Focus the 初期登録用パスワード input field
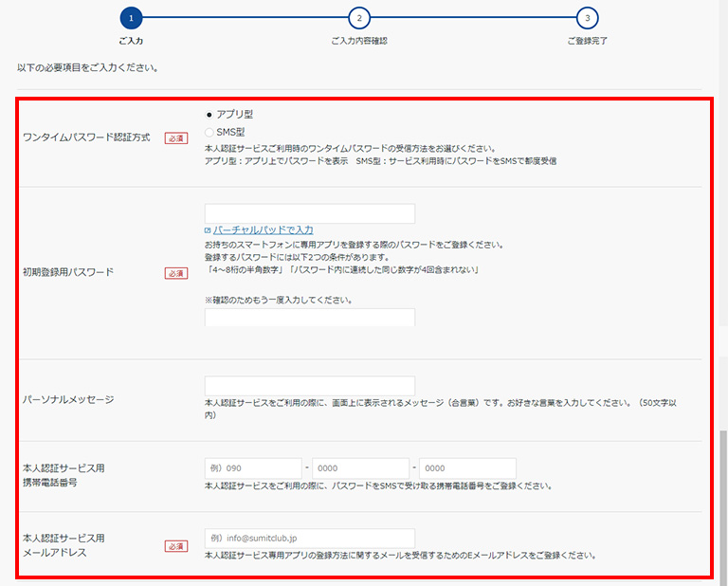 pos(309,213)
